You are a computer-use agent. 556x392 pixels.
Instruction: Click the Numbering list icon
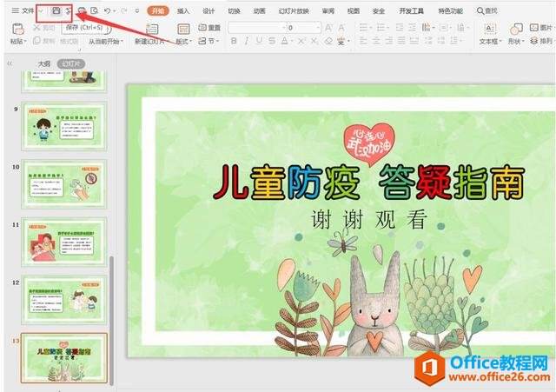[381, 27]
